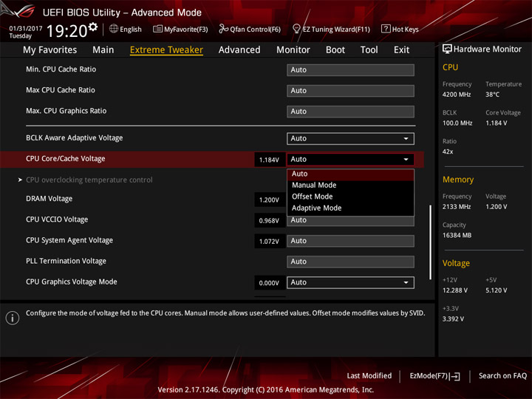Image resolution: width=532 pixels, height=399 pixels.
Task: Click the settings list vertical scrollbar
Action: coord(431,242)
